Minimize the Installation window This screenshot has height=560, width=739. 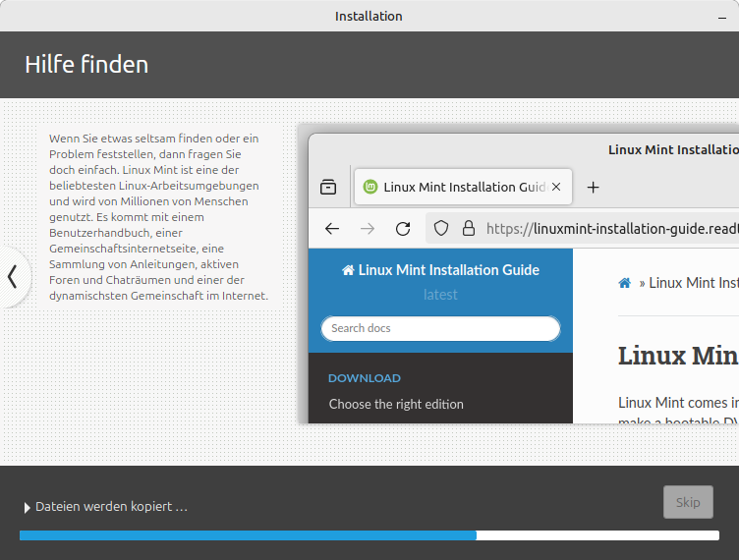tap(722, 17)
